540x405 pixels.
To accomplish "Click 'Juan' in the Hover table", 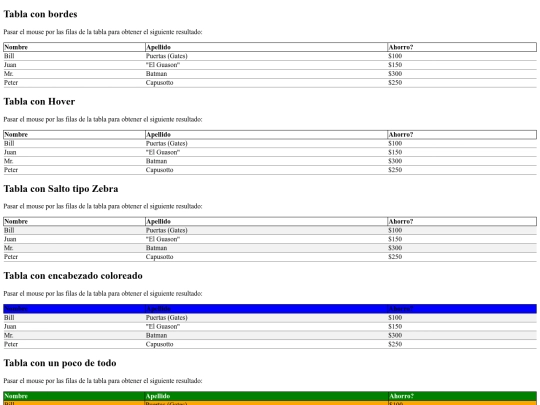I will [10, 152].
